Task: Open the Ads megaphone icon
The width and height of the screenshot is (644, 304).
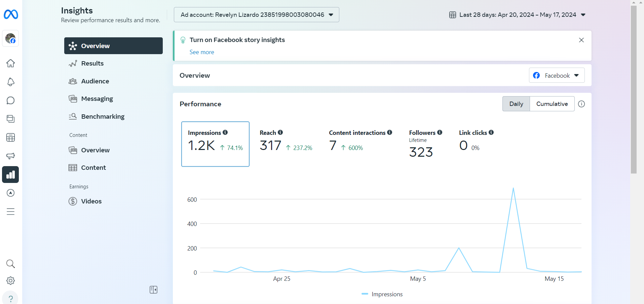Action: point(11,156)
